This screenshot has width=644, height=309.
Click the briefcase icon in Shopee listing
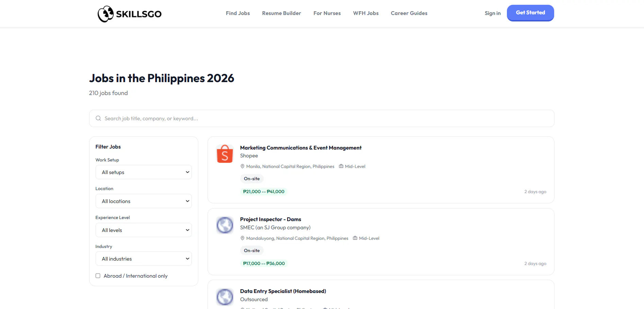(x=341, y=166)
